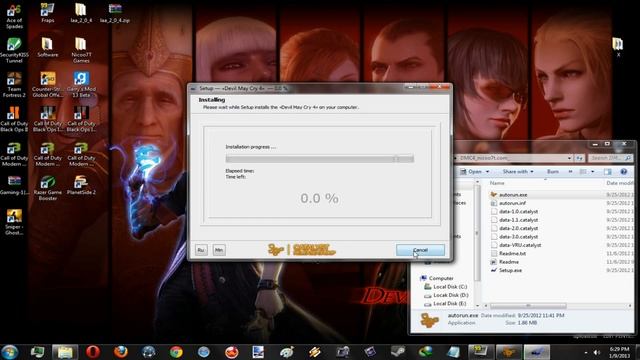Viewport: 640px width, 360px height.
Task: Open Windows Explorer taskbar button
Action: [x=65, y=352]
